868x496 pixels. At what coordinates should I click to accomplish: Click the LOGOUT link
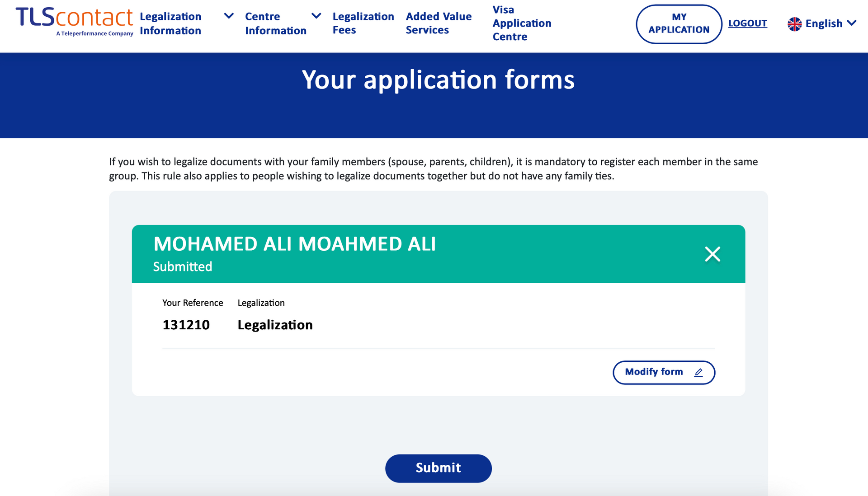(x=747, y=23)
